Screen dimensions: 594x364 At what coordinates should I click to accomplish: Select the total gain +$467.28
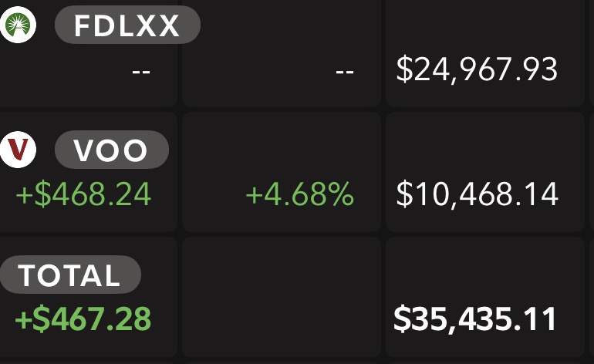click(x=83, y=319)
